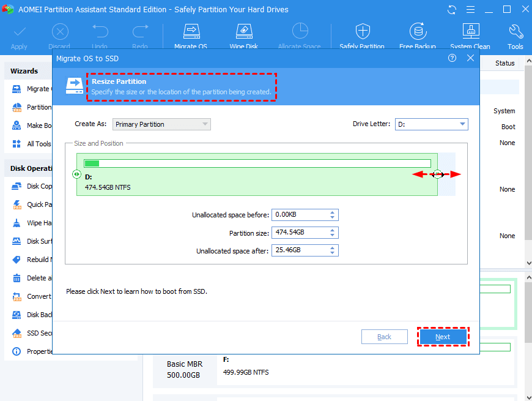Viewport: 532px width, 401px height.
Task: Click the Discard toolbar icon
Action: 60,32
